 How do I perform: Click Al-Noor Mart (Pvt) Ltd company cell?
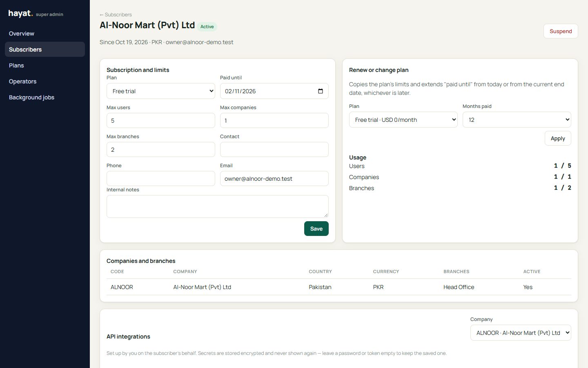coord(202,287)
